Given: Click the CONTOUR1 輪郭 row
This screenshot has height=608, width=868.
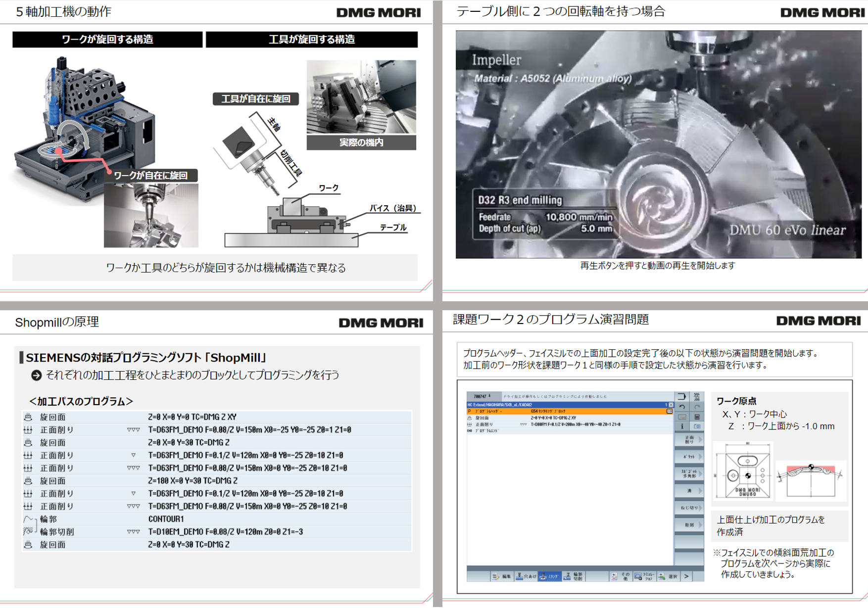Looking at the screenshot, I should 217,519.
